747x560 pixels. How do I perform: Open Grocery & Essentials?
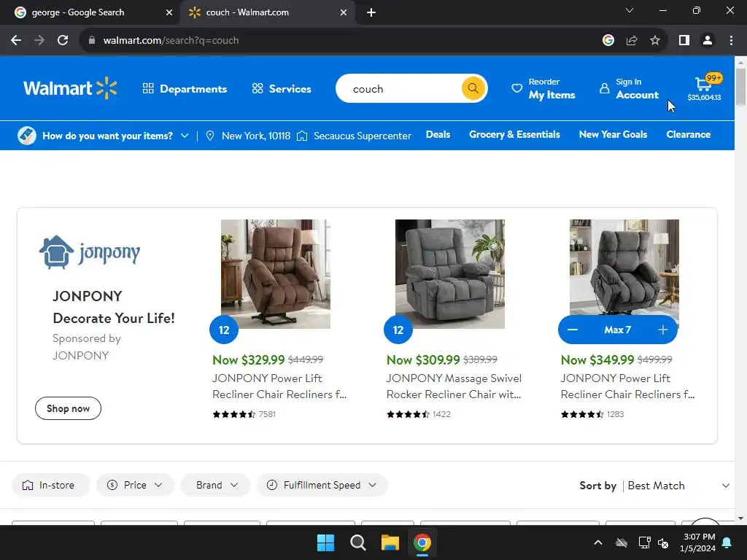pyautogui.click(x=514, y=135)
